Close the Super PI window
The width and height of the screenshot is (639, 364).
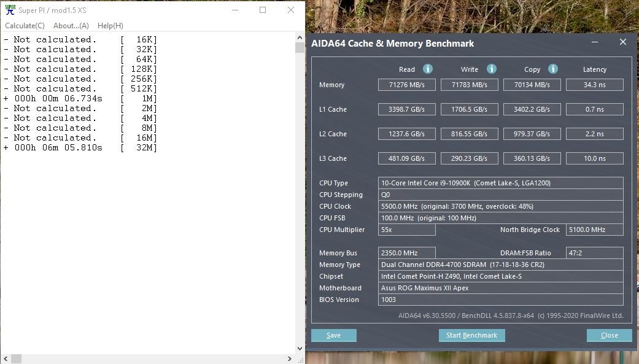tap(290, 10)
